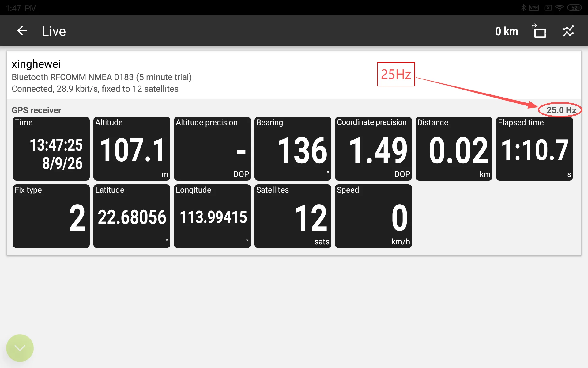Screen dimensions: 588x368
Task: Open the Altitude precision tile
Action: click(x=212, y=149)
